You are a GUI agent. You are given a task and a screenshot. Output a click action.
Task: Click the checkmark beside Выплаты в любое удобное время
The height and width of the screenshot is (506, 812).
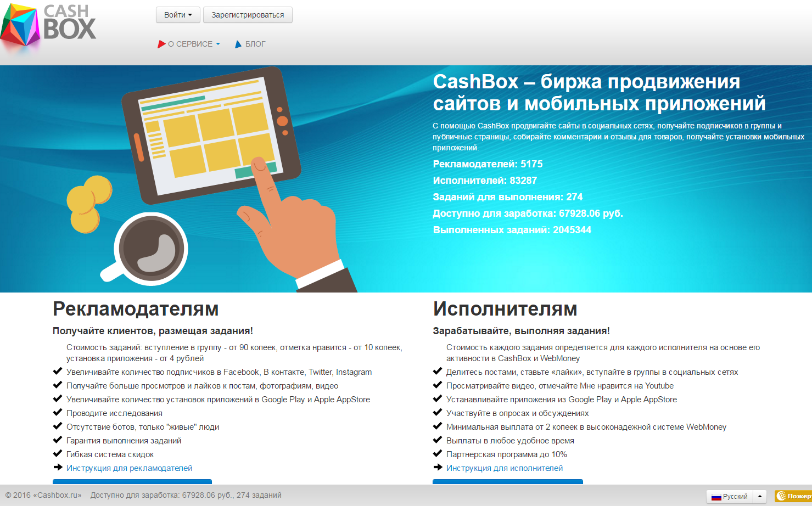[438, 440]
